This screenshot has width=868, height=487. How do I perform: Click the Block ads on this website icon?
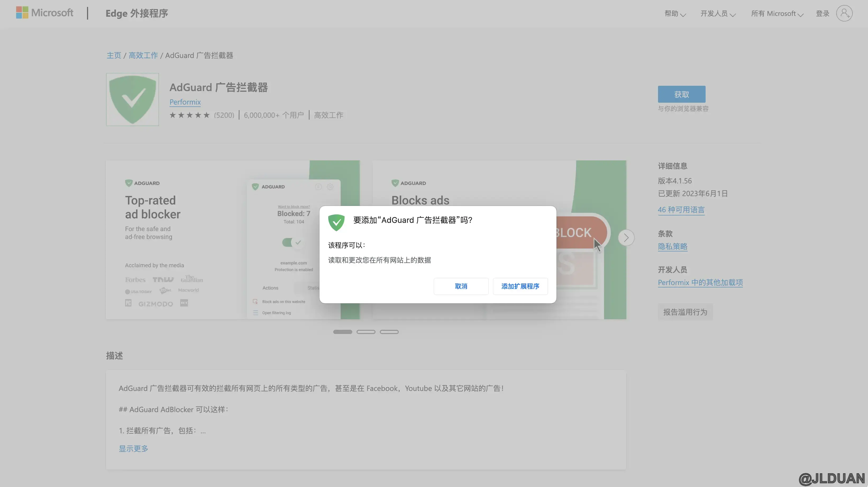coord(255,301)
